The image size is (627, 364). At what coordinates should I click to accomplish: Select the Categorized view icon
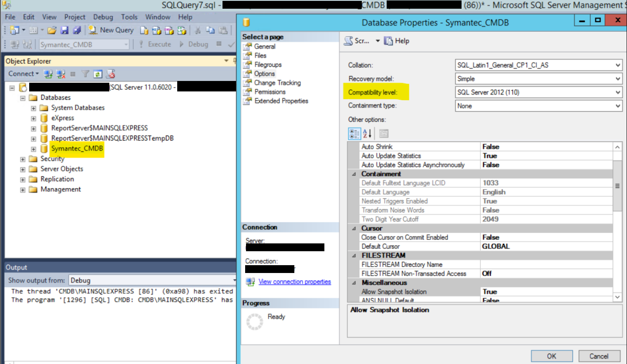click(354, 134)
